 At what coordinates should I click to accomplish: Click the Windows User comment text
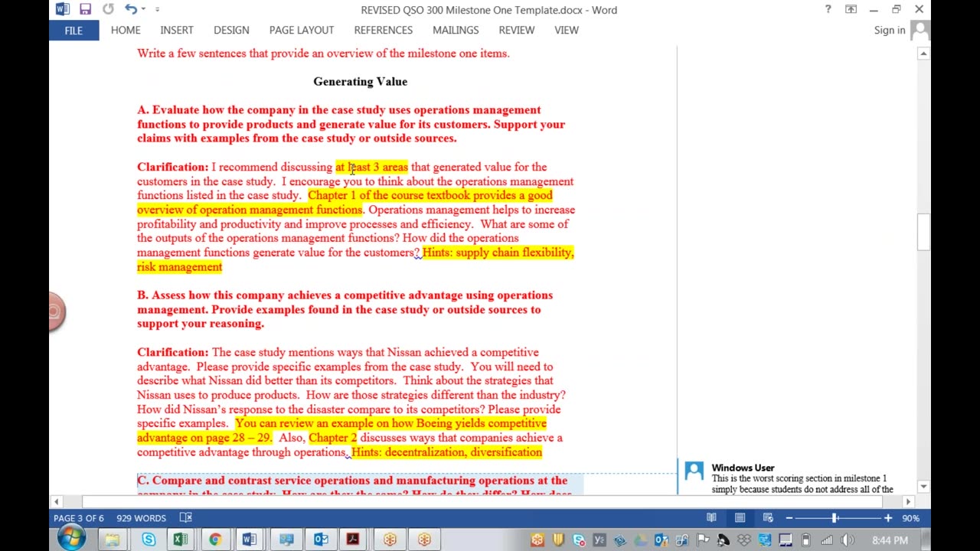[x=802, y=484]
